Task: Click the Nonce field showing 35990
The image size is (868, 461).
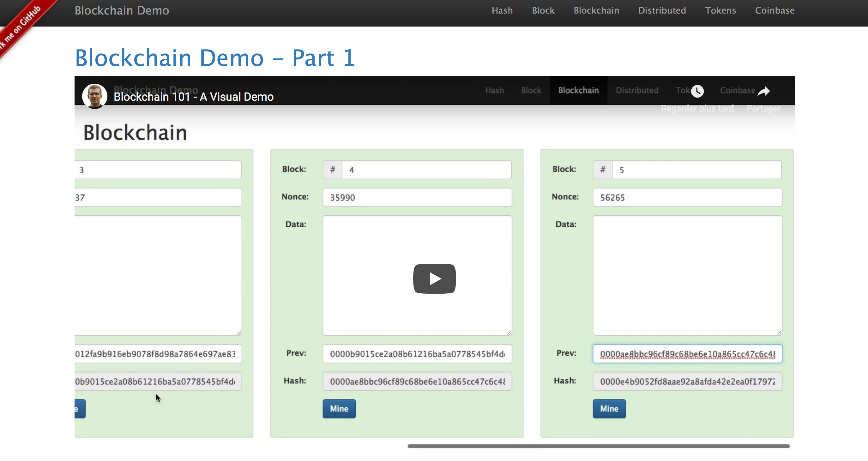Action: 417,197
